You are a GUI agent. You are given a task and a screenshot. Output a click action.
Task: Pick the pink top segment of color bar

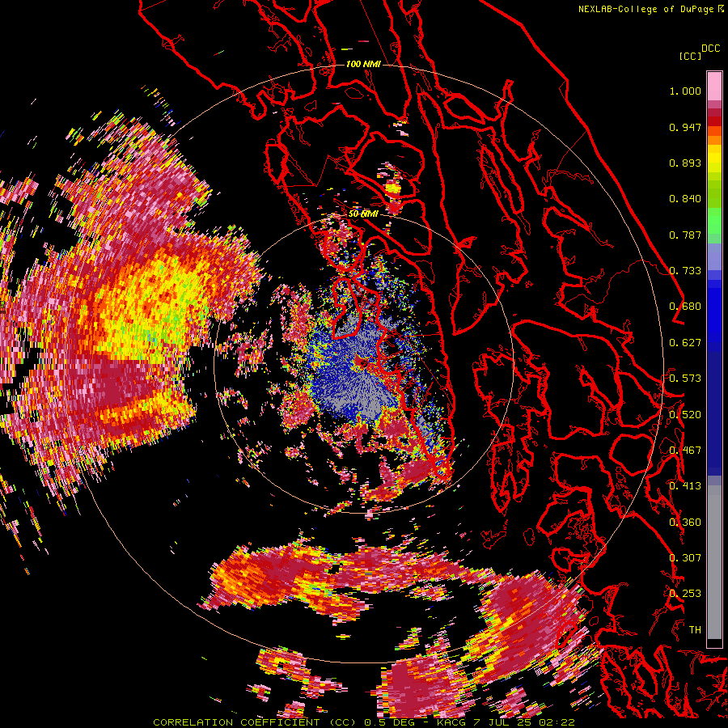[714, 86]
